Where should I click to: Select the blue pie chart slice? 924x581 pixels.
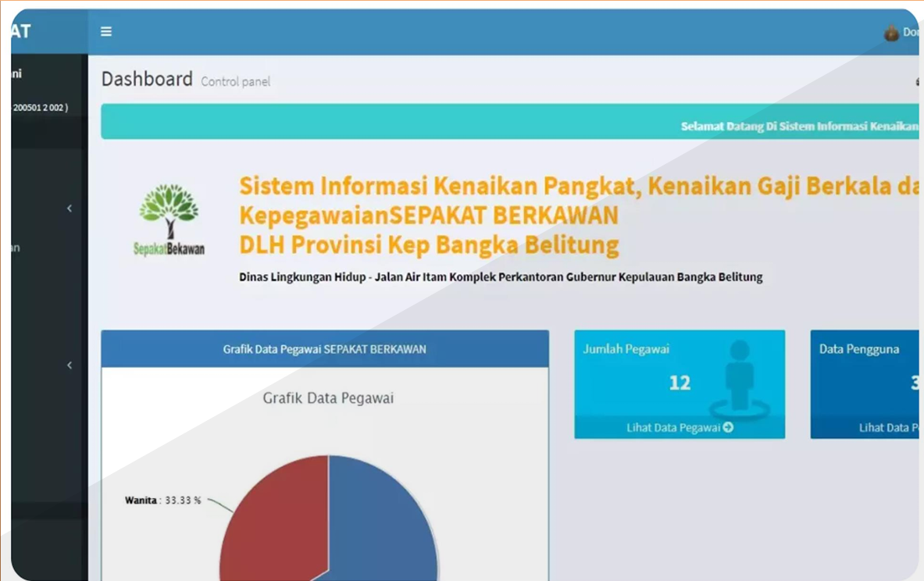383,519
